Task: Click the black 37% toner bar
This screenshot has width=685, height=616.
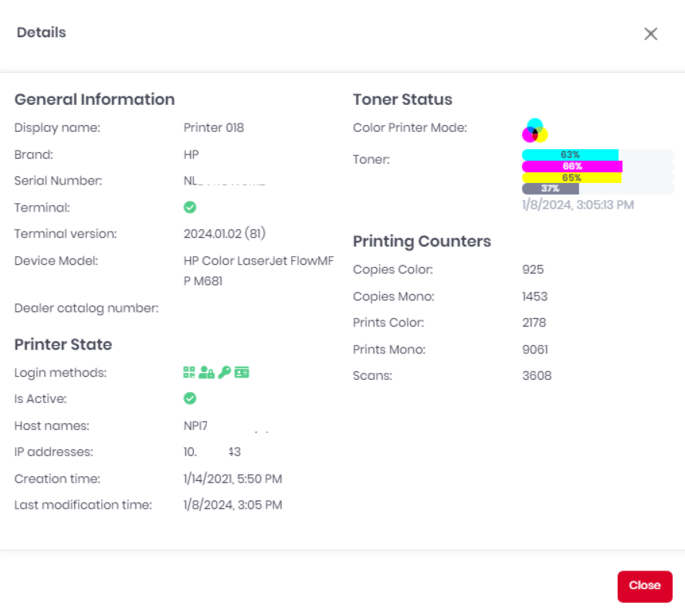Action: coord(551,188)
